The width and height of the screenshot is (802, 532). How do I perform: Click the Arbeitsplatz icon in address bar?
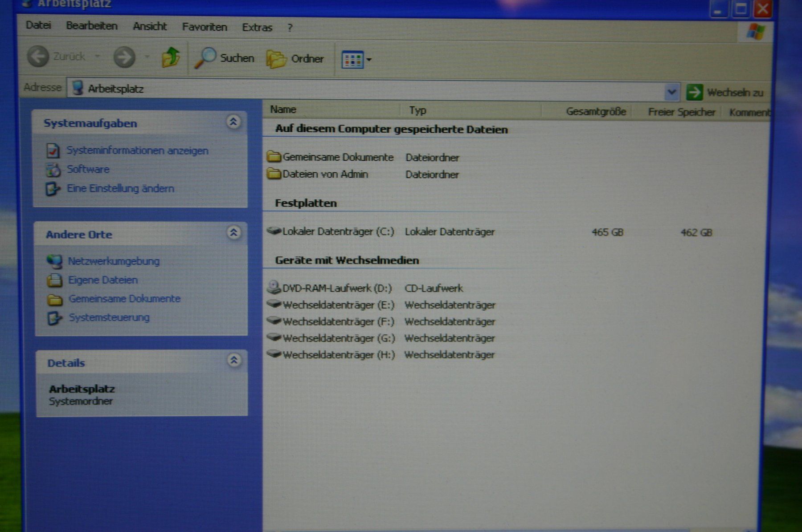pyautogui.click(x=78, y=87)
